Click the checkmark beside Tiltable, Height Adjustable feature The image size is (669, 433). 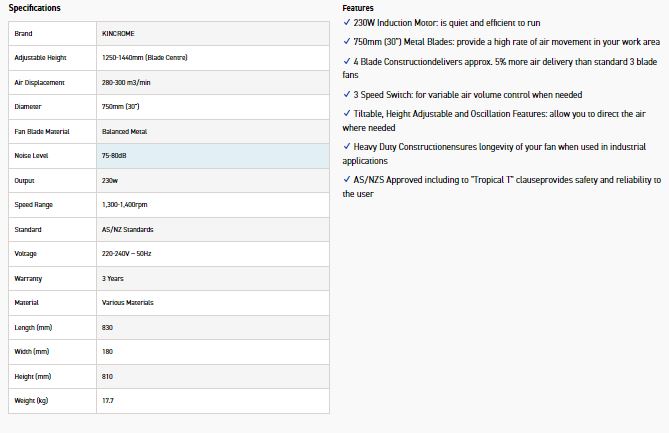pyautogui.click(x=346, y=116)
